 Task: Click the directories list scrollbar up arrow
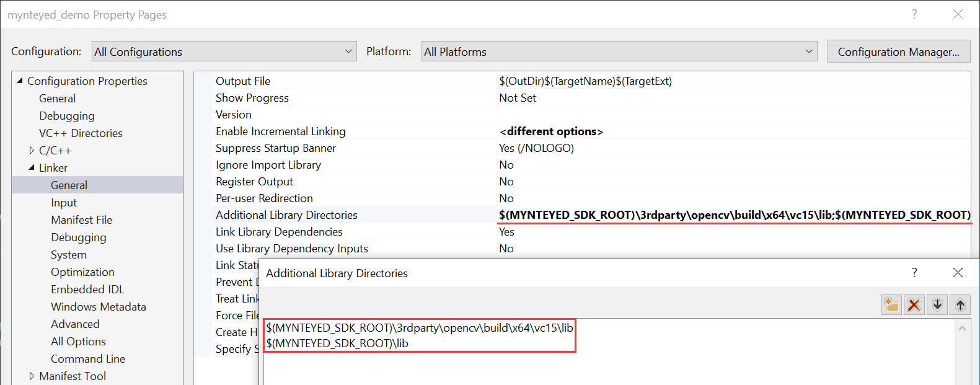[962, 329]
